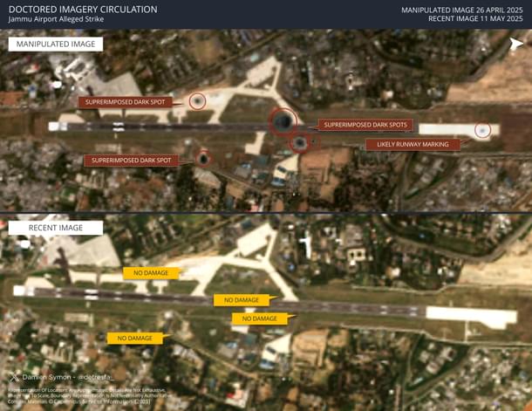
Task: Click the lowest SUPERIMPOSED DARK SPOT label
Action: point(131,161)
